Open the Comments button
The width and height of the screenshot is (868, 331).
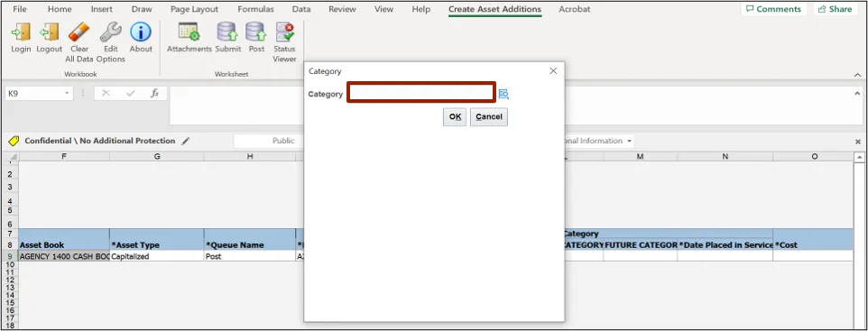click(773, 9)
